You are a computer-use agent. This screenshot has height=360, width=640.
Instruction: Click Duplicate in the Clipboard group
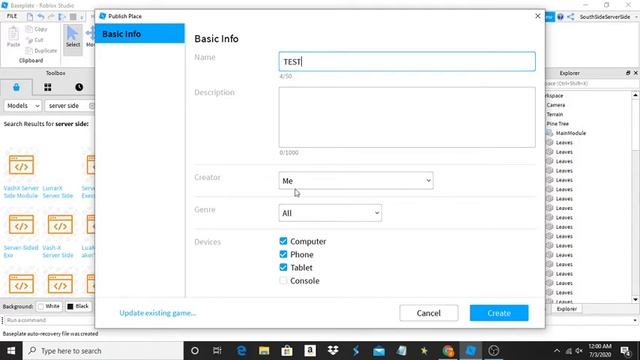point(42,51)
